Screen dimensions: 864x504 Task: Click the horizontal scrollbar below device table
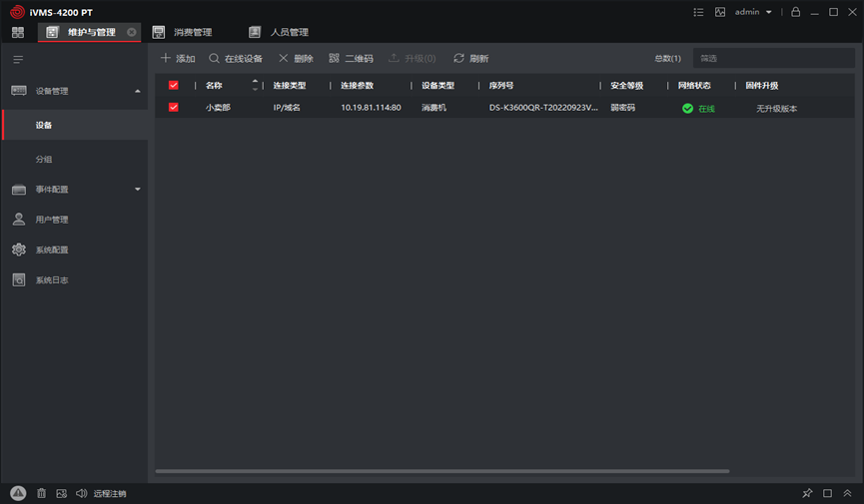click(x=441, y=471)
